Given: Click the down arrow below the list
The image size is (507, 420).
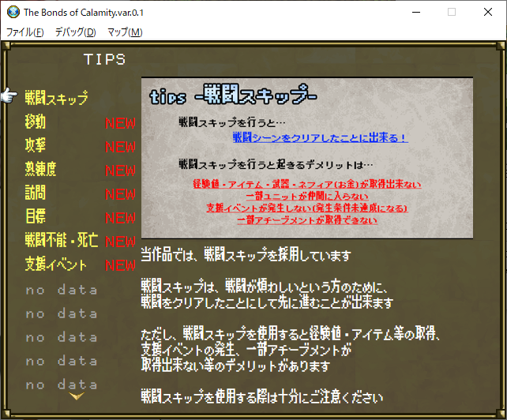Looking at the screenshot, I should [x=77, y=396].
